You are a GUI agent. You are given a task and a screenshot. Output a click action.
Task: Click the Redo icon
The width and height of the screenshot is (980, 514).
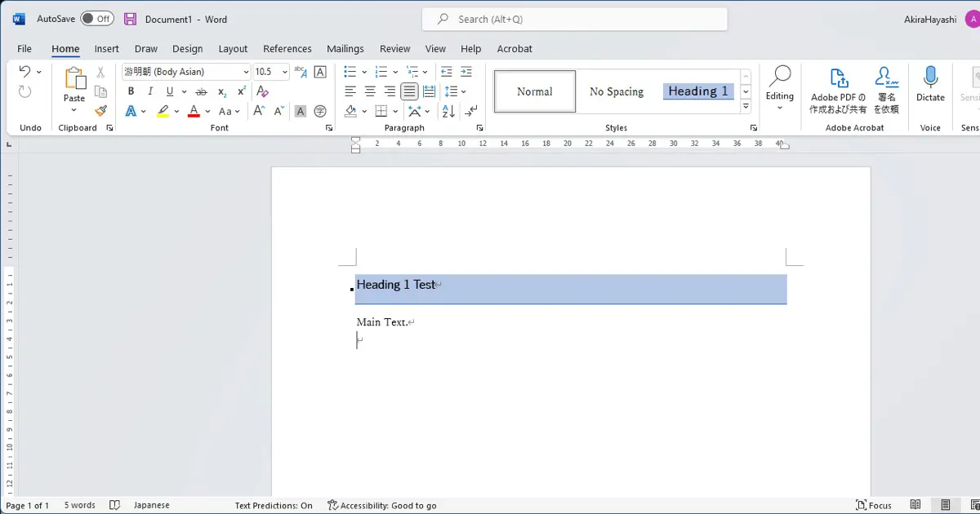[24, 92]
